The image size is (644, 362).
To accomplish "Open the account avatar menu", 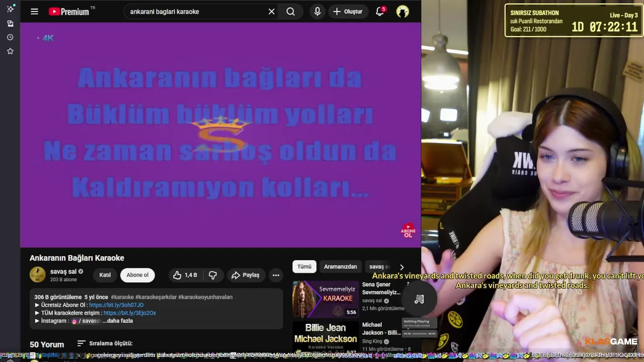I will [403, 12].
